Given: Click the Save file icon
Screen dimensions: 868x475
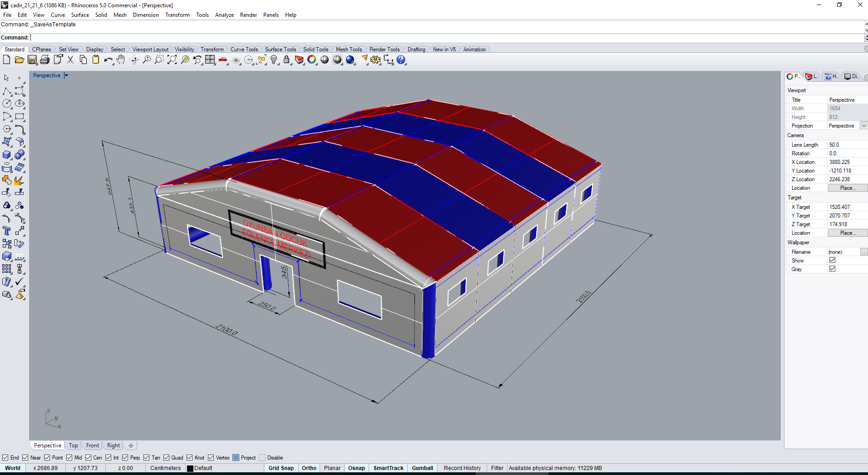Looking at the screenshot, I should (32, 60).
